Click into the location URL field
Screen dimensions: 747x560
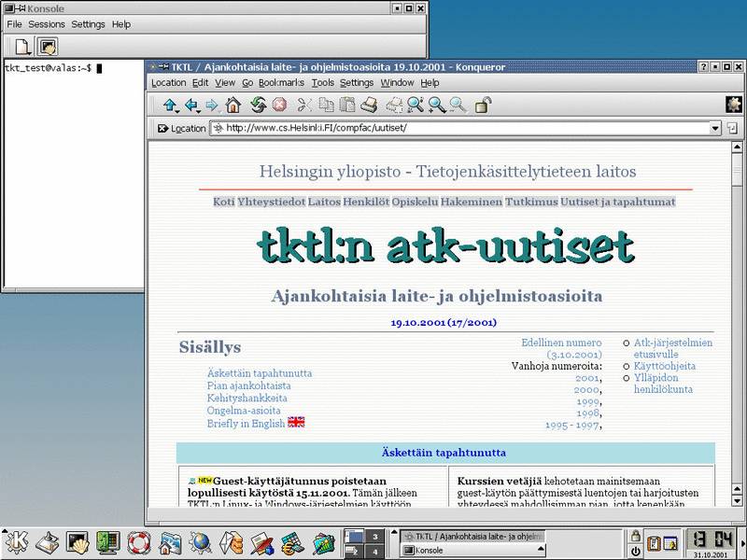[x=459, y=128]
